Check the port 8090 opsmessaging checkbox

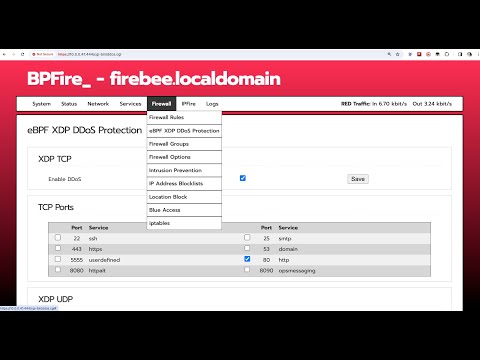coord(247,269)
